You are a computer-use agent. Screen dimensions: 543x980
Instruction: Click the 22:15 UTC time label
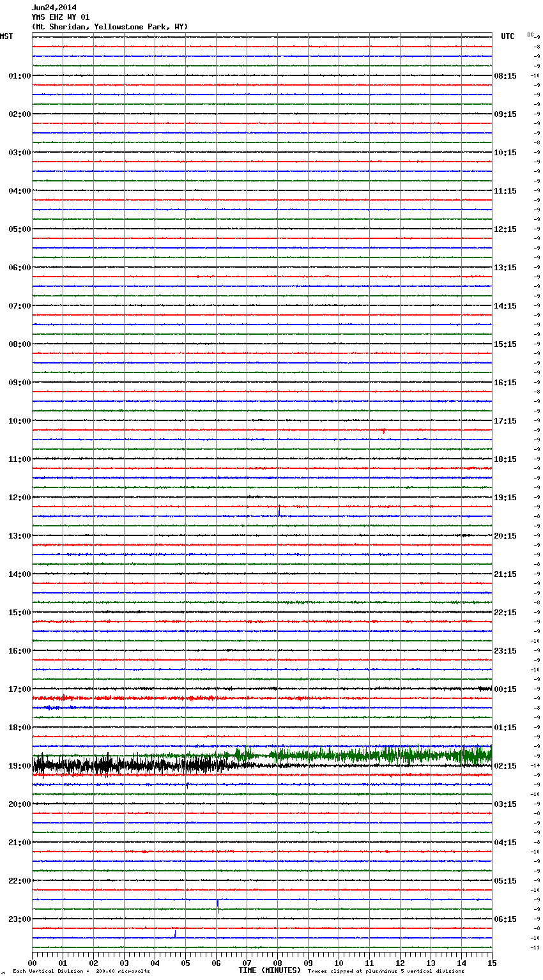[505, 613]
